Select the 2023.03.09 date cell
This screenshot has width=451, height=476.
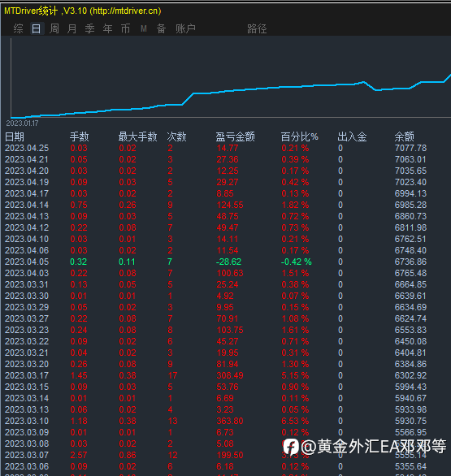(x=27, y=432)
